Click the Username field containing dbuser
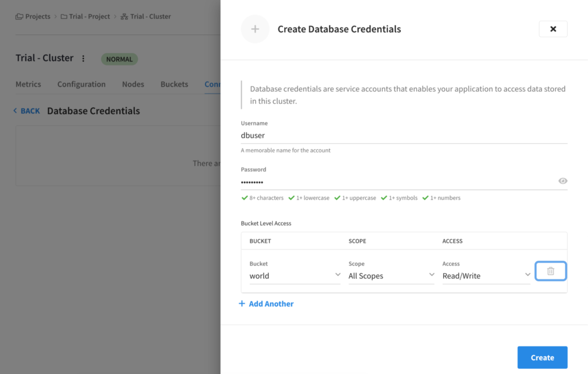Image resolution: width=588 pixels, height=374 pixels. click(404, 135)
